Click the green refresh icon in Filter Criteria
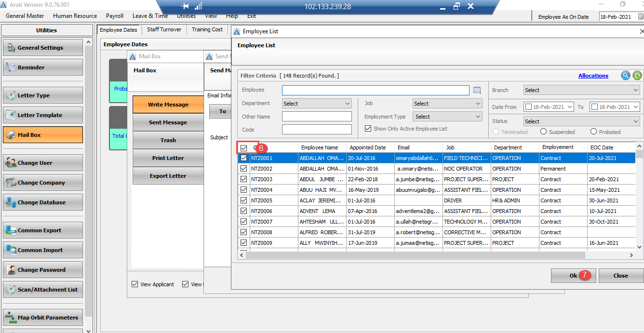The width and height of the screenshot is (644, 333). [637, 75]
